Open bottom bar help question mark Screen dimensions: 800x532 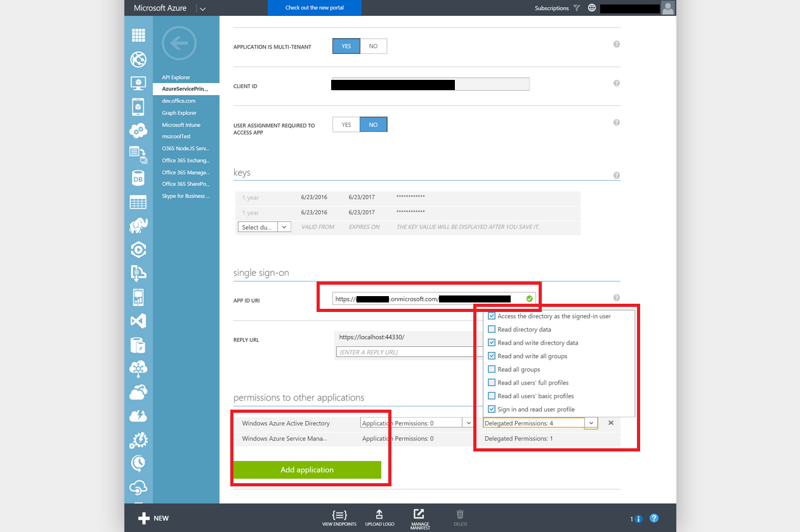pyautogui.click(x=654, y=518)
